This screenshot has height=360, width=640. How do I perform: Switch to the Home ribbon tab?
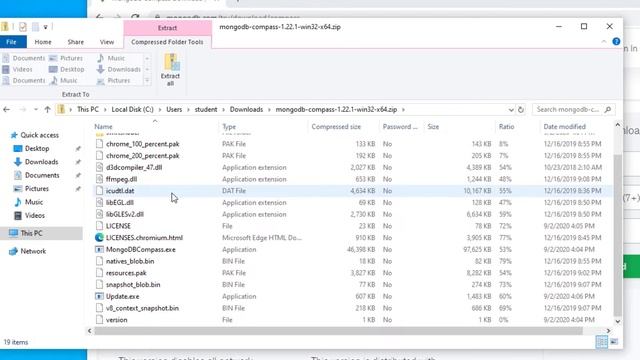(43, 42)
